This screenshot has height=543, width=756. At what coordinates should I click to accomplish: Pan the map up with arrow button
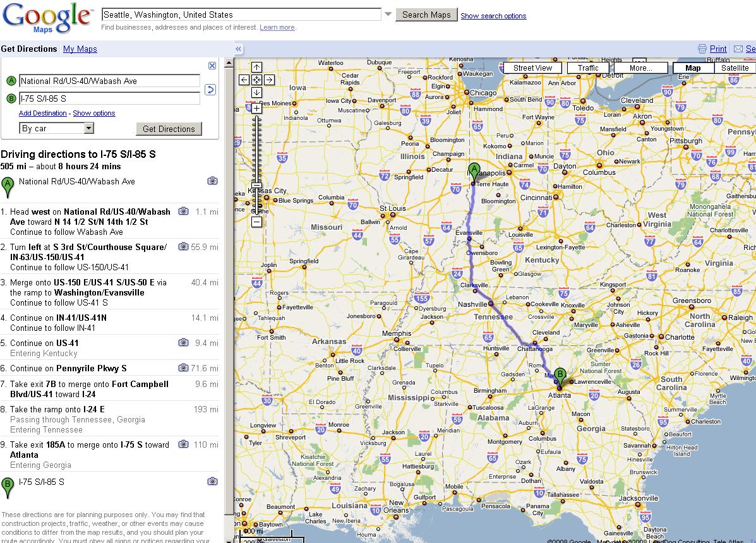pyautogui.click(x=256, y=68)
